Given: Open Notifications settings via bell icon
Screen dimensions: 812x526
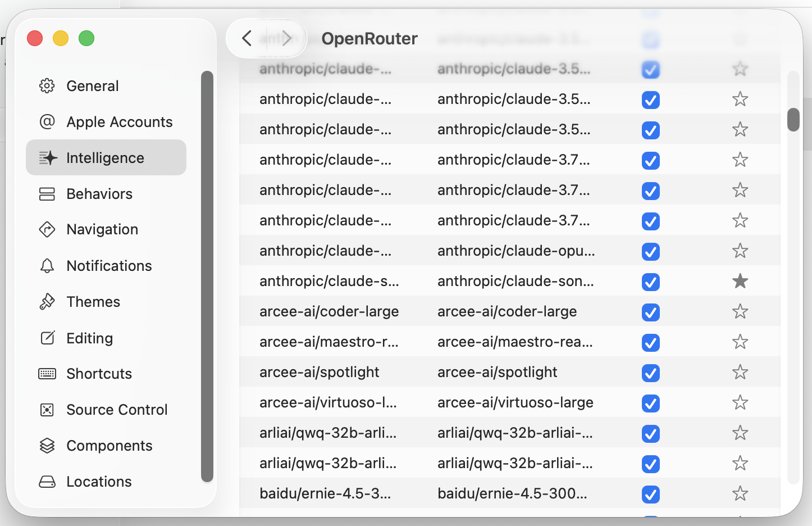Looking at the screenshot, I should point(47,265).
